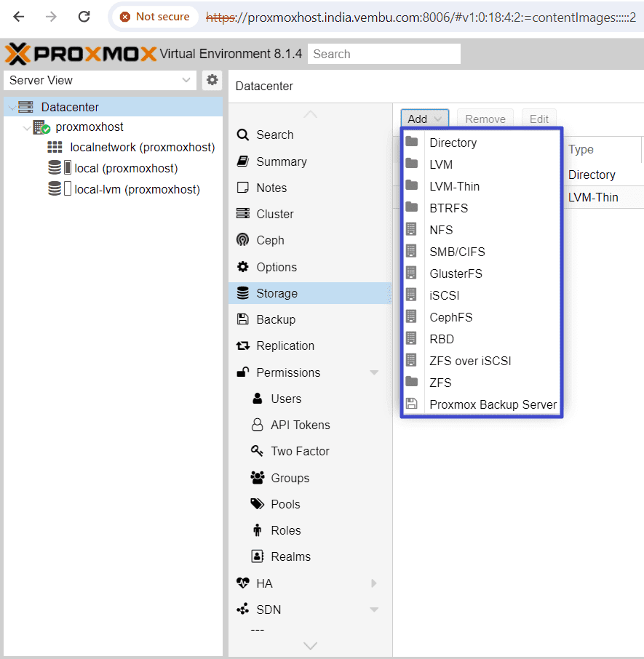Choose ZFS from the Add menu
Viewport: 644px width, 659px height.
481,383
